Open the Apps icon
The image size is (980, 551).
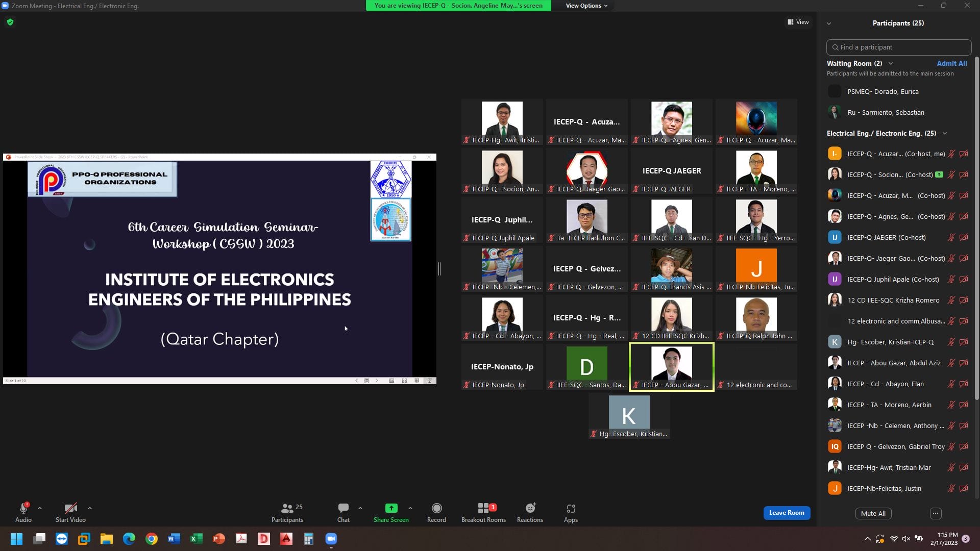point(571,508)
